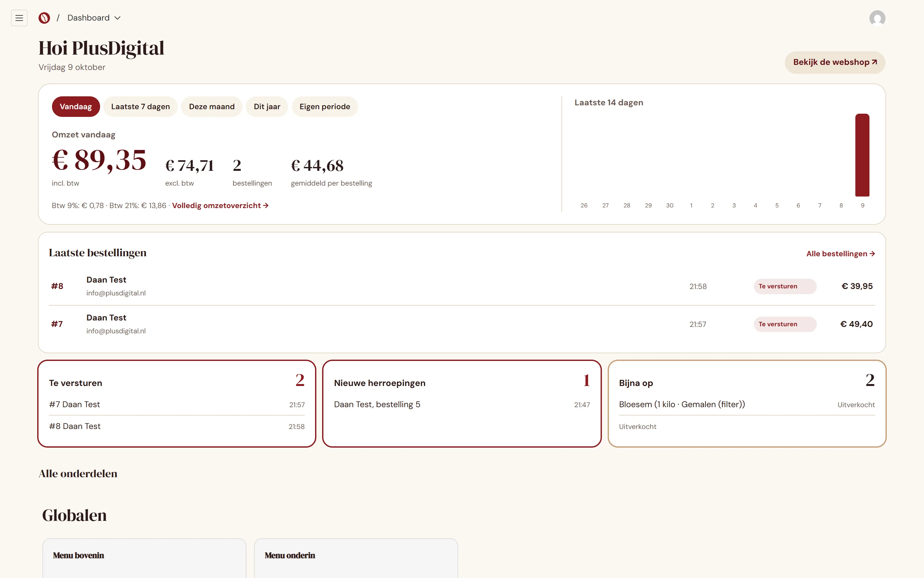Screen dimensions: 924x578
Task: Click amount € 49,40
Action: (856, 324)
